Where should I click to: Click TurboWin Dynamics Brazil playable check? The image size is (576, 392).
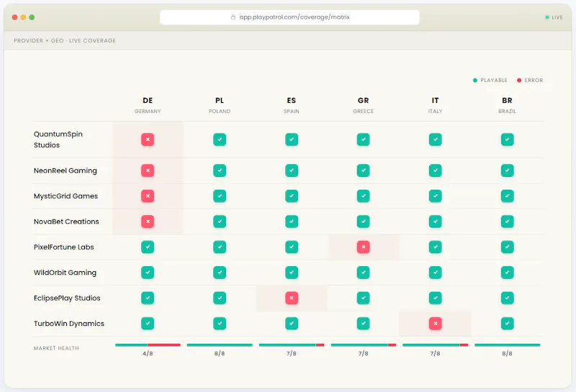508,324
